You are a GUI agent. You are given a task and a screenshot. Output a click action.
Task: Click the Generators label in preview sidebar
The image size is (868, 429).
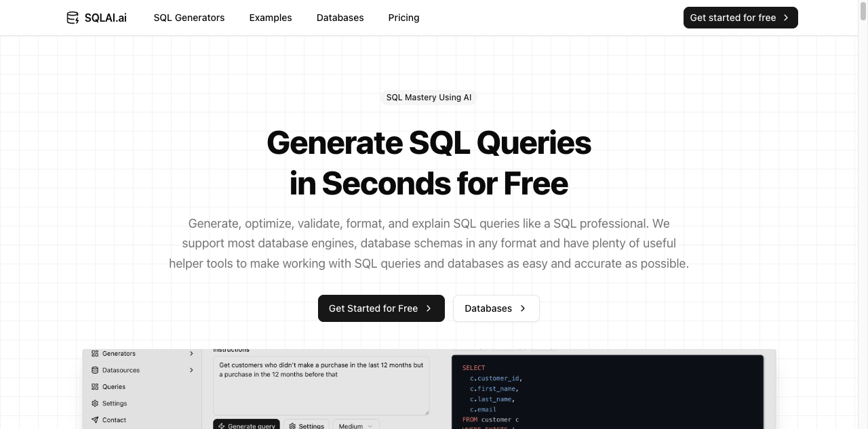[x=119, y=354]
